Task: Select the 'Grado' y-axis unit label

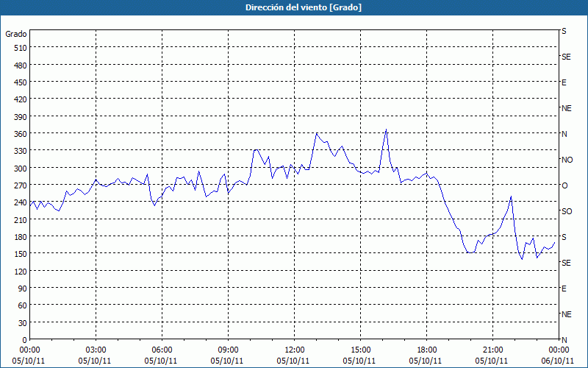Action: pyautogui.click(x=16, y=34)
